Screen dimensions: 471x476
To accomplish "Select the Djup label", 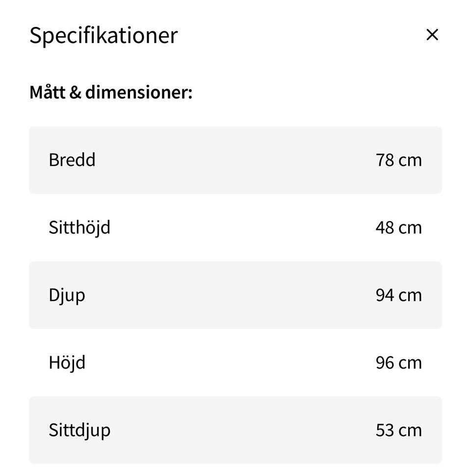I will [67, 295].
